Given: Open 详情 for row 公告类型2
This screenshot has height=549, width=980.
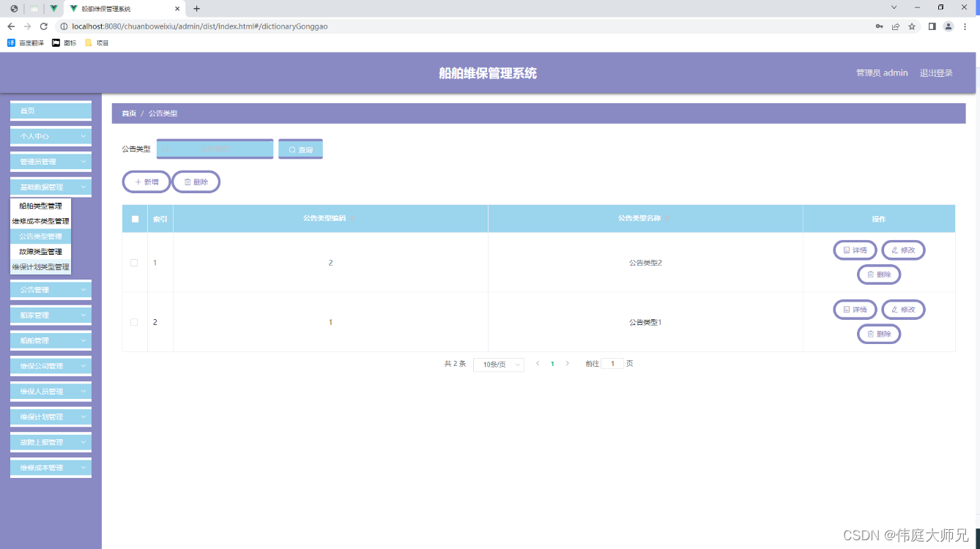Looking at the screenshot, I should [855, 250].
